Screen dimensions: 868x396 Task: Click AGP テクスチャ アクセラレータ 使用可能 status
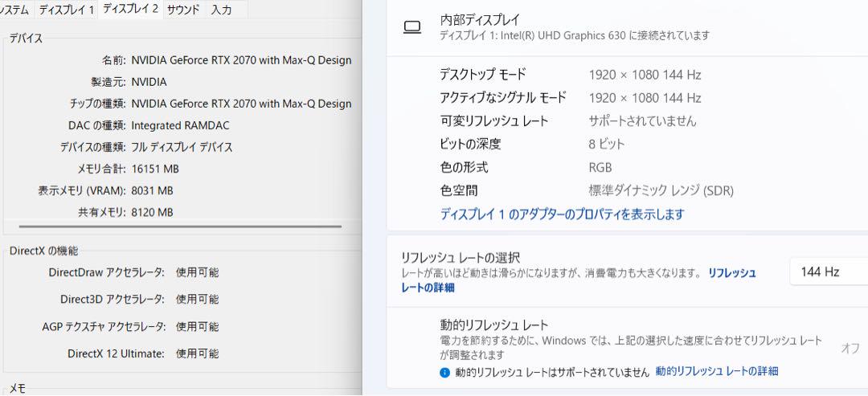point(197,326)
